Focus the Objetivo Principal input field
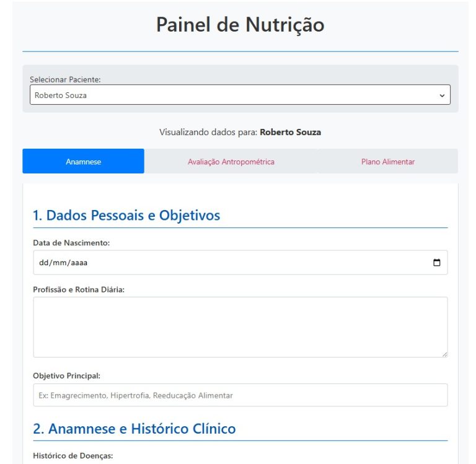476x464 pixels. (240, 395)
